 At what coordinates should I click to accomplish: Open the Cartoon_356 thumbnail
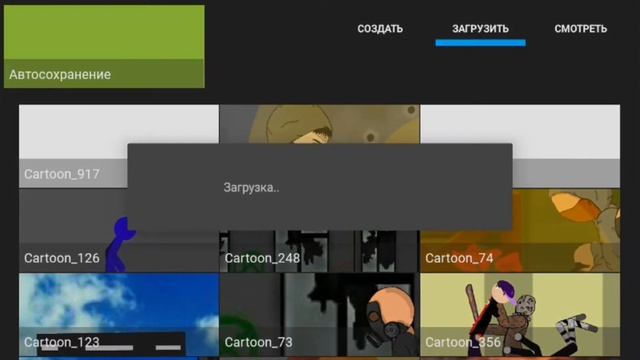click(x=520, y=315)
